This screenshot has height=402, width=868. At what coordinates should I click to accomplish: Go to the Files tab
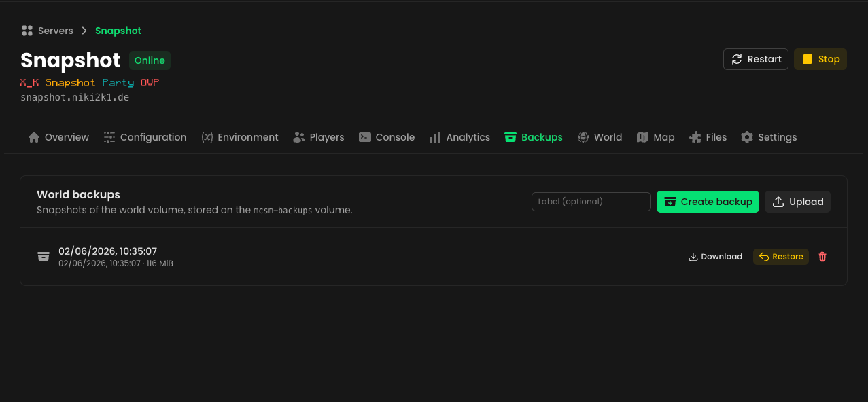[708, 137]
